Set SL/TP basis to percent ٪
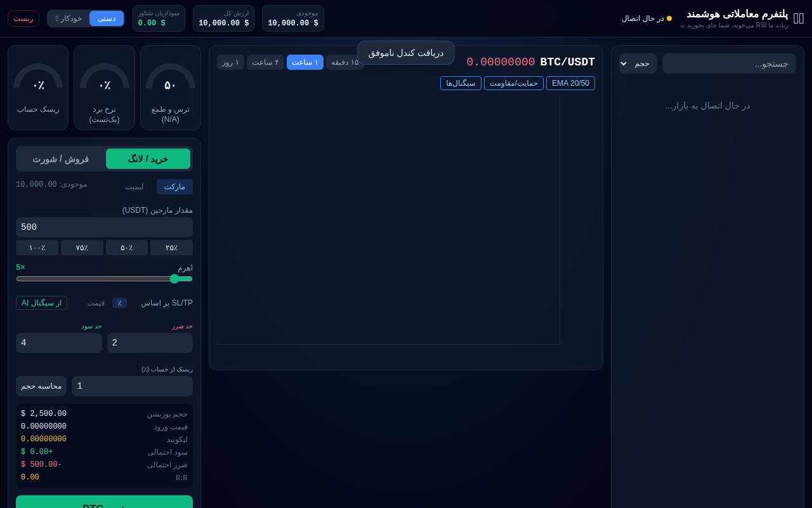Image resolution: width=812 pixels, height=508 pixels. [119, 303]
